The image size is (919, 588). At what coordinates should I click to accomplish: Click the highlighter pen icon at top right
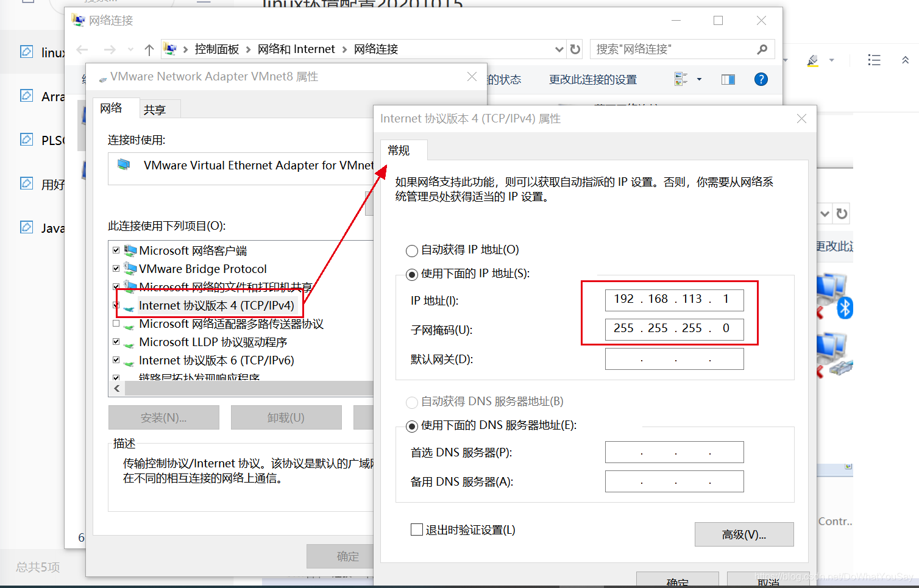click(x=812, y=60)
